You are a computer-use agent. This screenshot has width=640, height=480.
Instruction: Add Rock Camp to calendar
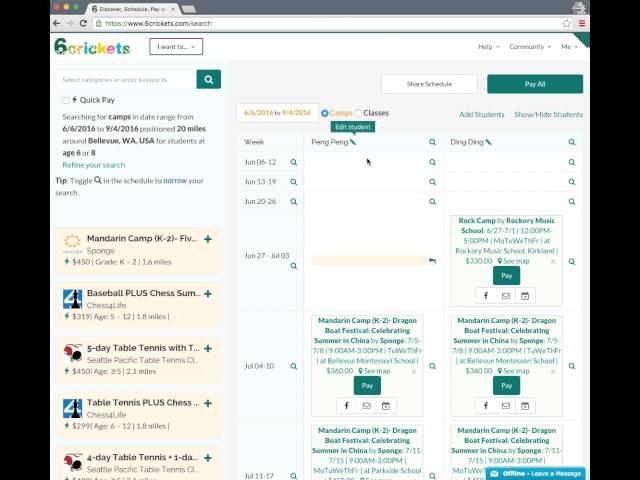pos(525,296)
